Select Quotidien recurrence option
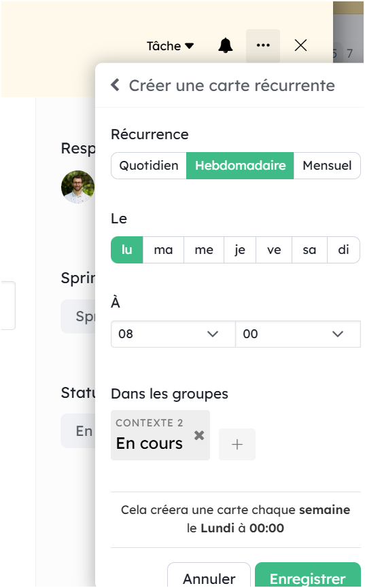The image size is (365, 588). pos(149,166)
